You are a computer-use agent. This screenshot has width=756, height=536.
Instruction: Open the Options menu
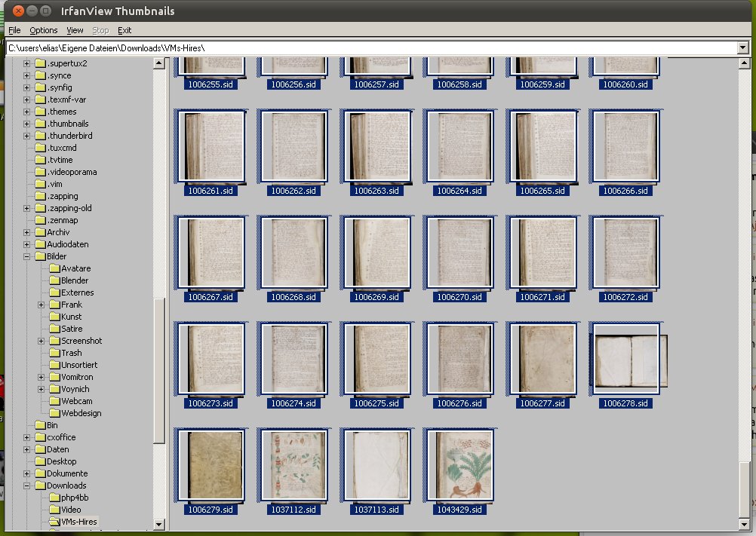coord(44,30)
